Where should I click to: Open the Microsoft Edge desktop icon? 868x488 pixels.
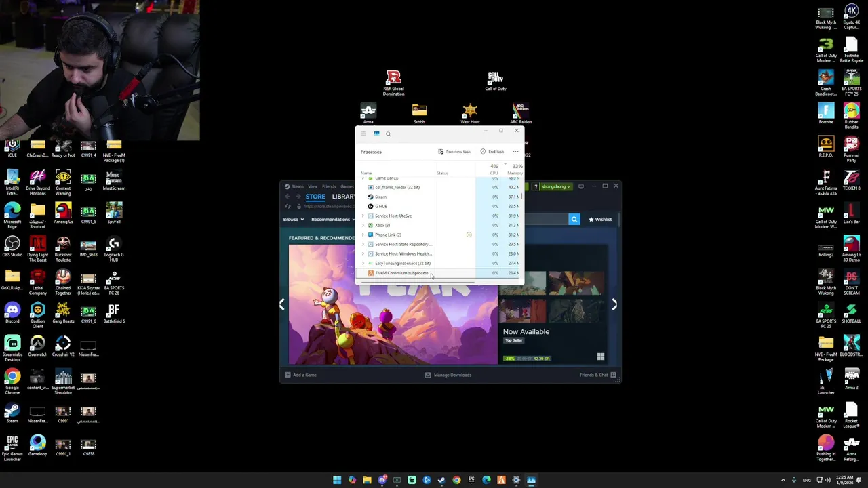coord(12,216)
